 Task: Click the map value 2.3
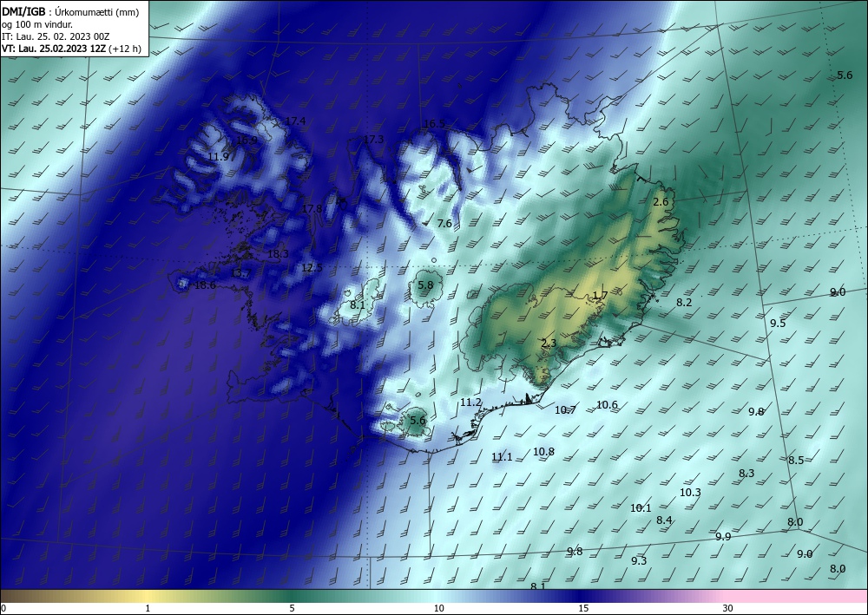point(549,343)
